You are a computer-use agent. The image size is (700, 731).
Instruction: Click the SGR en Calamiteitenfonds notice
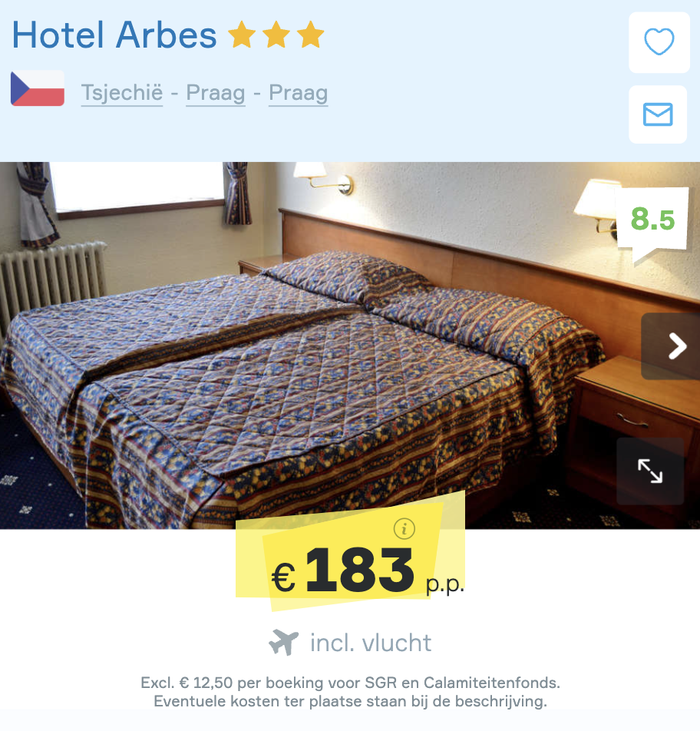(351, 683)
